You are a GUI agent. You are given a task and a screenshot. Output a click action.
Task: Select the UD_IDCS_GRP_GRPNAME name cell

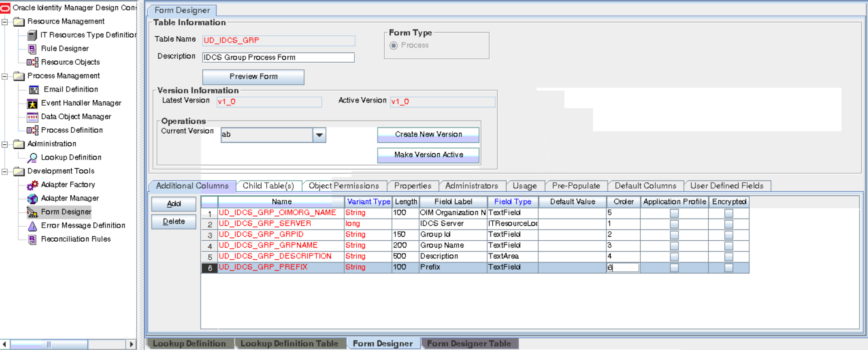(x=281, y=245)
